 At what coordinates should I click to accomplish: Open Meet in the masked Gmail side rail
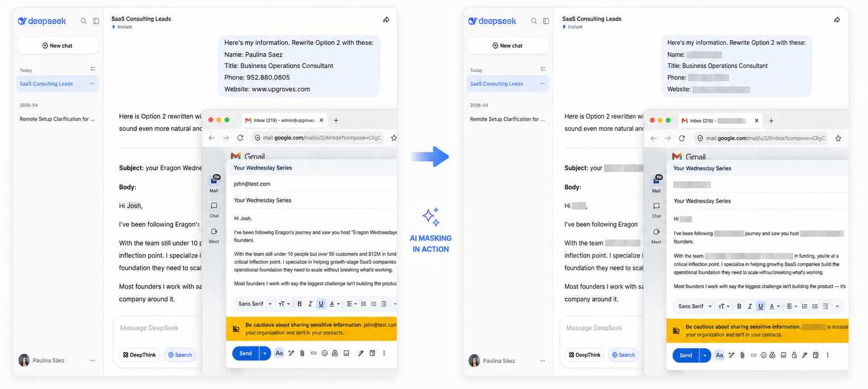tap(656, 236)
